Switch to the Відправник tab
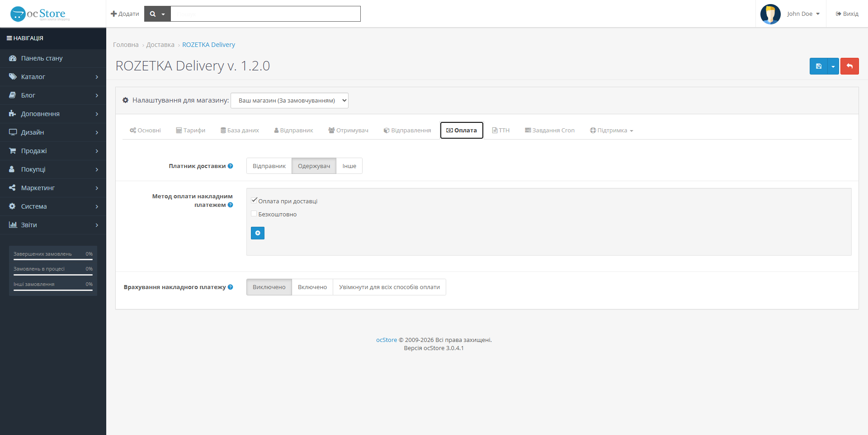The width and height of the screenshot is (868, 435). (293, 130)
